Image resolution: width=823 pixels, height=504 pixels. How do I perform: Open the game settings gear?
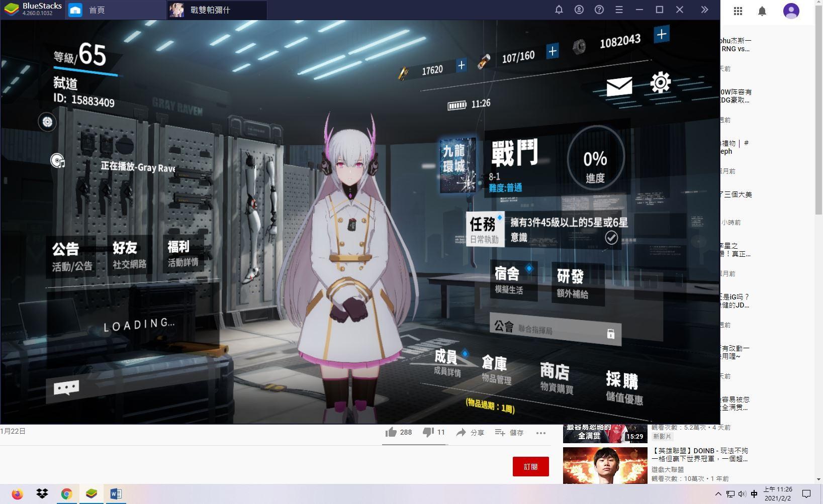coord(661,82)
